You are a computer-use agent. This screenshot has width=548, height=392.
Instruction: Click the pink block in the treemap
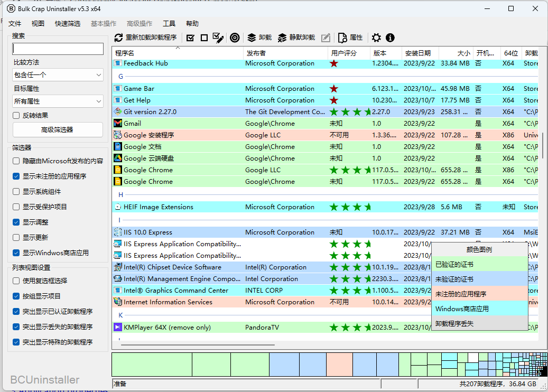point(339,365)
